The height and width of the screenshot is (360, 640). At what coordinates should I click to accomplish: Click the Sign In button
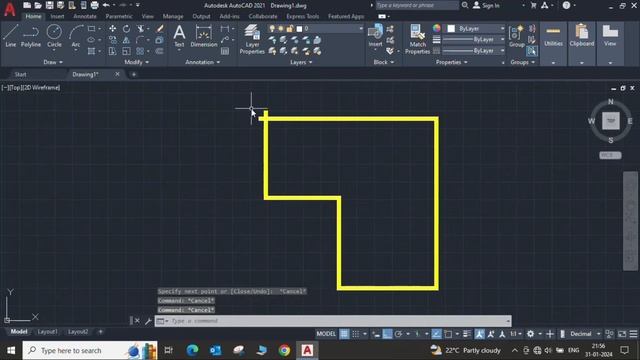[x=486, y=5]
